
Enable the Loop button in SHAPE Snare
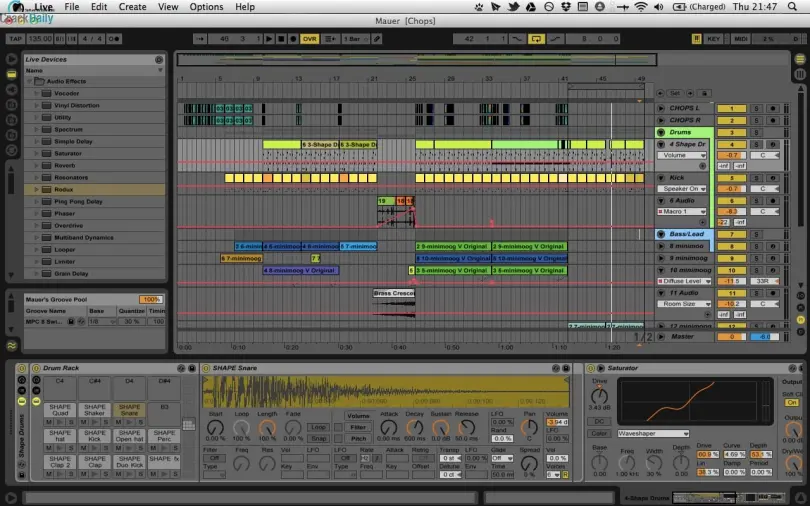point(318,427)
